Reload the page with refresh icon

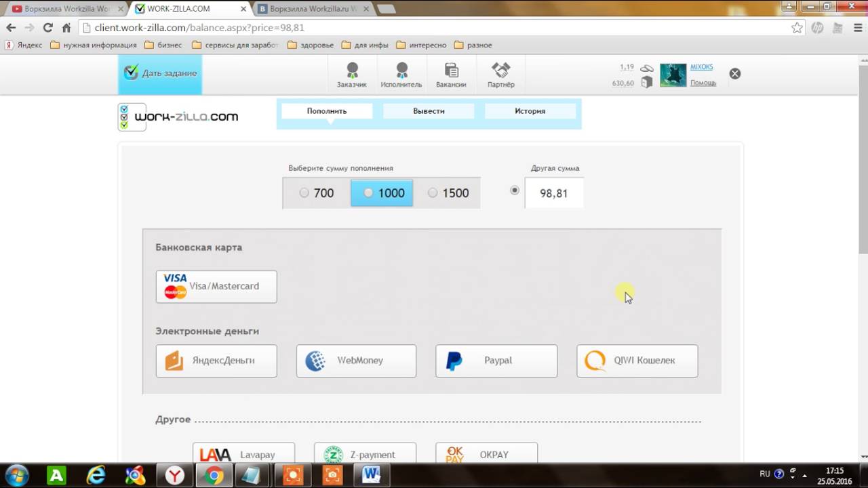point(47,28)
